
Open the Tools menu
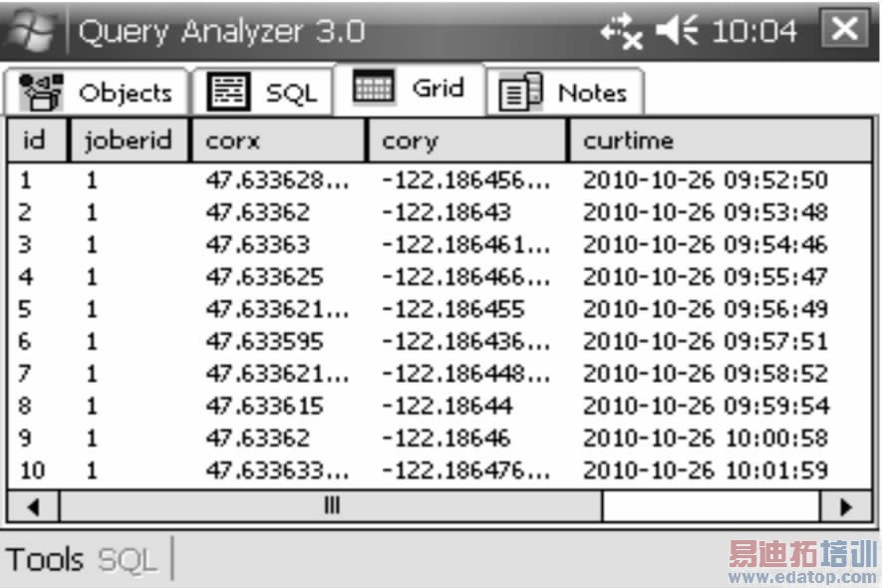click(x=45, y=560)
